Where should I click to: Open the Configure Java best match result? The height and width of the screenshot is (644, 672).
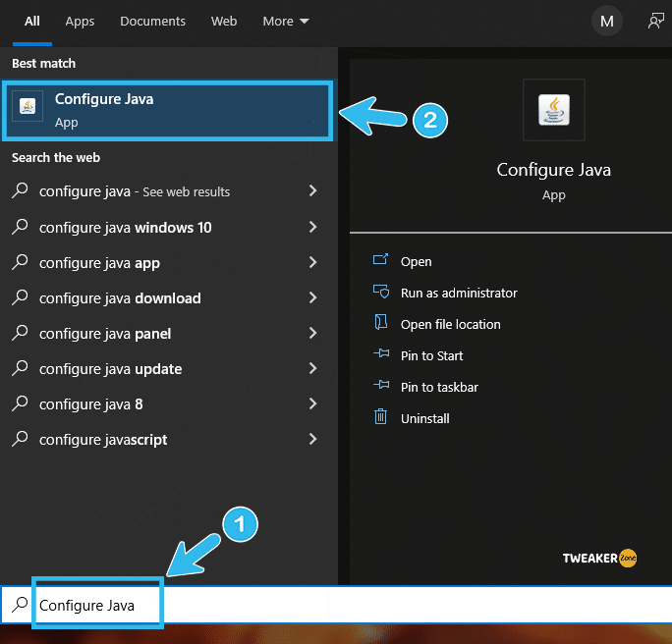[x=168, y=111]
